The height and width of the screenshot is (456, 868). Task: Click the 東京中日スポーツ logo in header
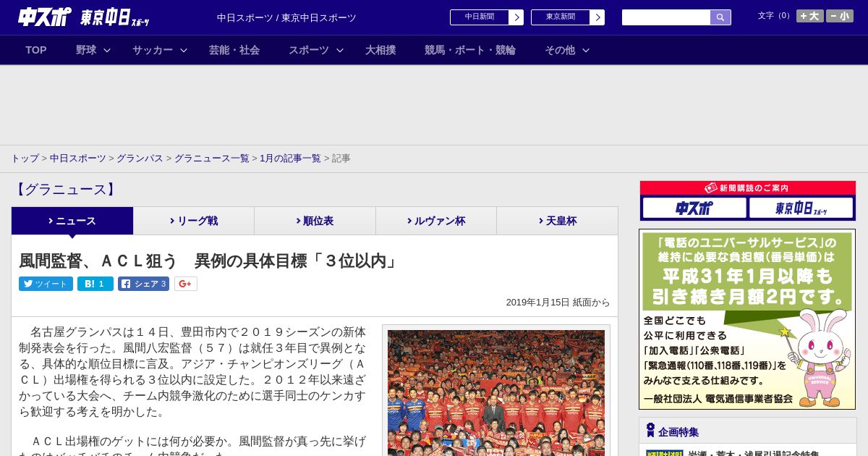coord(115,18)
